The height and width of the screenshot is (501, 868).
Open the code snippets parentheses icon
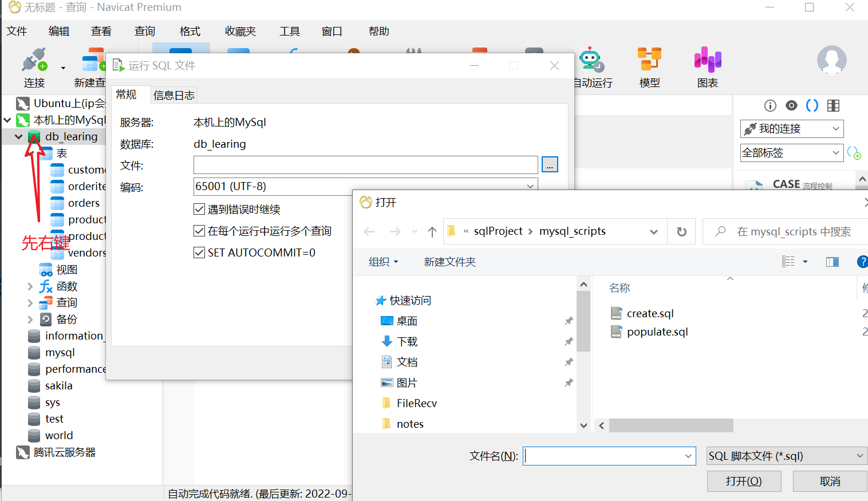pos(812,105)
